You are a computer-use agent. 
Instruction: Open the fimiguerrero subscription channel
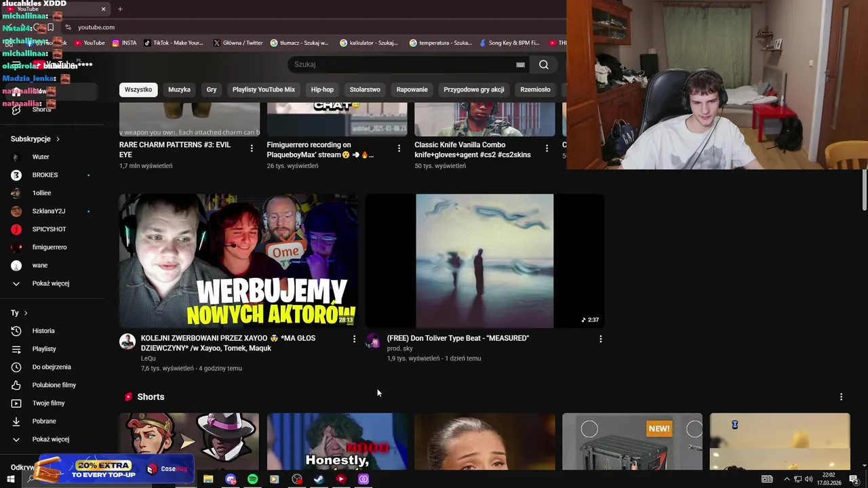tap(50, 247)
